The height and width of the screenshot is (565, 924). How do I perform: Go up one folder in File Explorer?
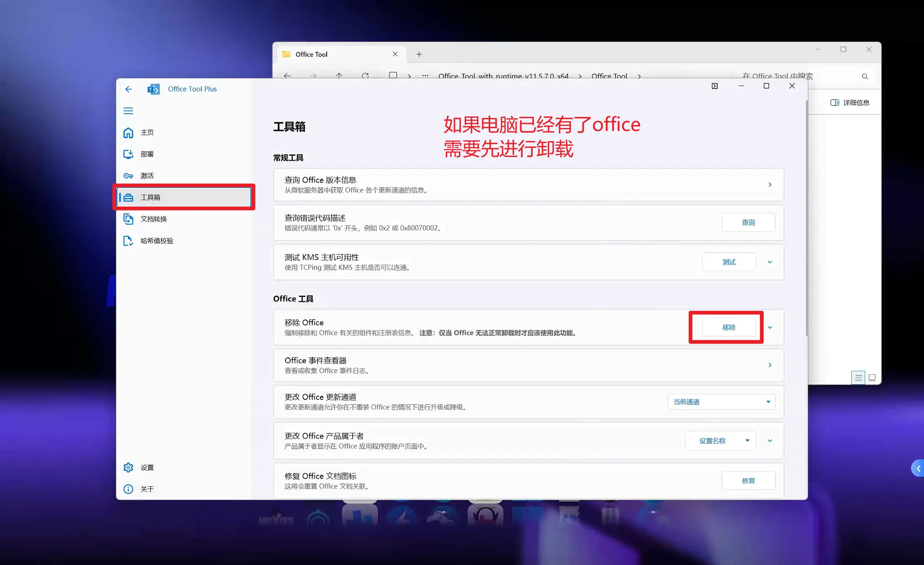[339, 76]
